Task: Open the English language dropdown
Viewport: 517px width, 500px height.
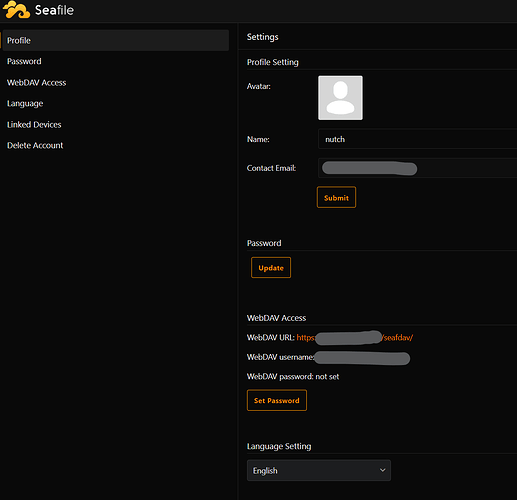Action: (x=319, y=470)
